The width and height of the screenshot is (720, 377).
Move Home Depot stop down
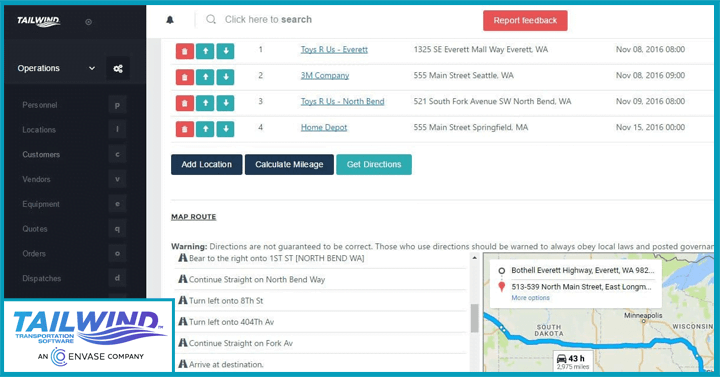click(x=225, y=129)
